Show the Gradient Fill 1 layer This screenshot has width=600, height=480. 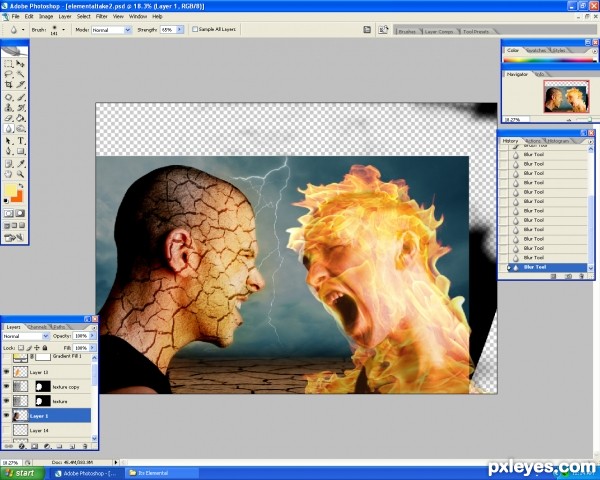coord(6,358)
